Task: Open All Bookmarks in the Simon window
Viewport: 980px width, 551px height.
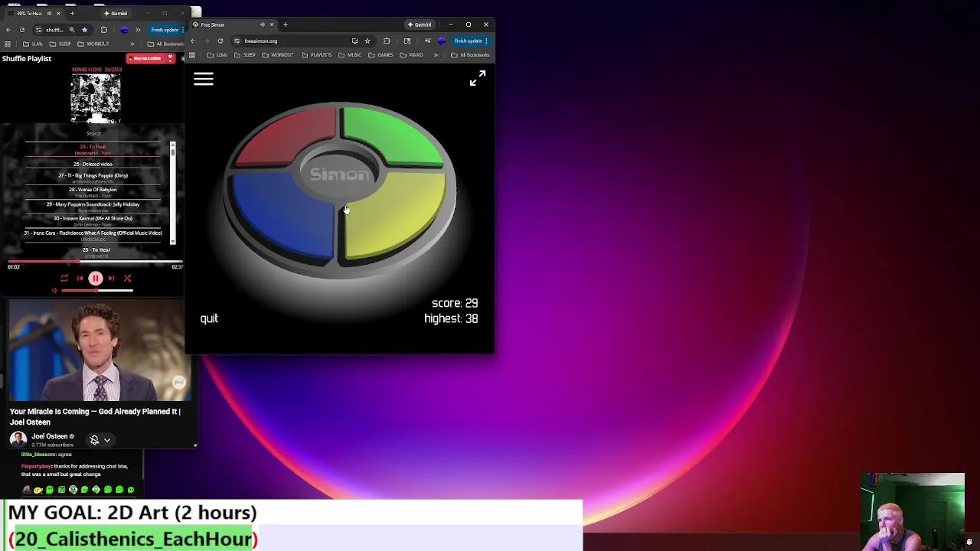Action: pos(470,55)
